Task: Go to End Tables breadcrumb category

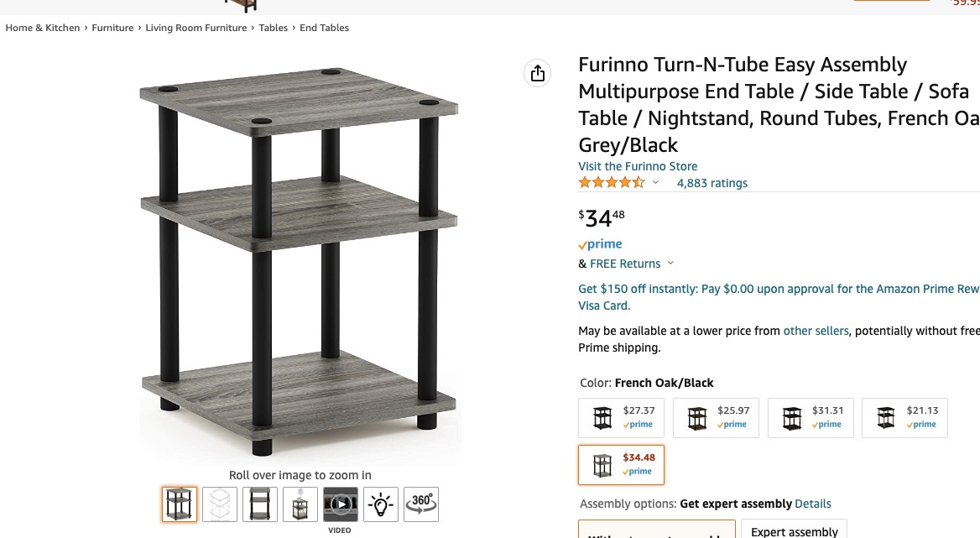Action: [324, 28]
